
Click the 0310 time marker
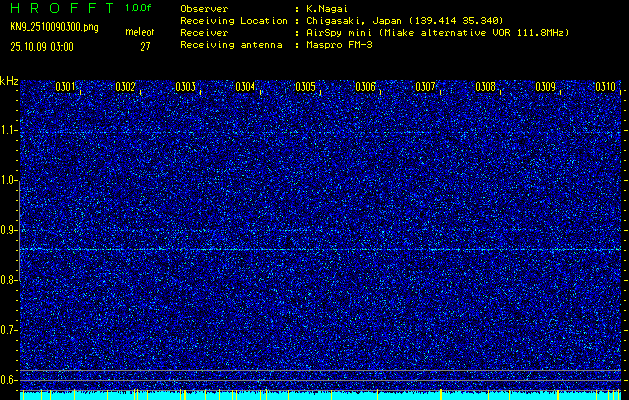coord(605,87)
